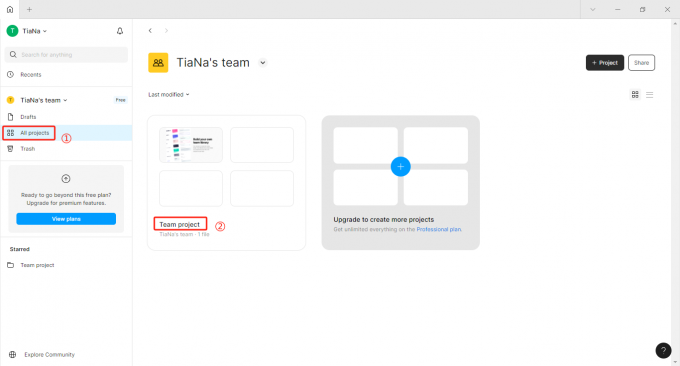680x366 pixels.
Task: Open a new tab with plus icon
Action: point(29,9)
